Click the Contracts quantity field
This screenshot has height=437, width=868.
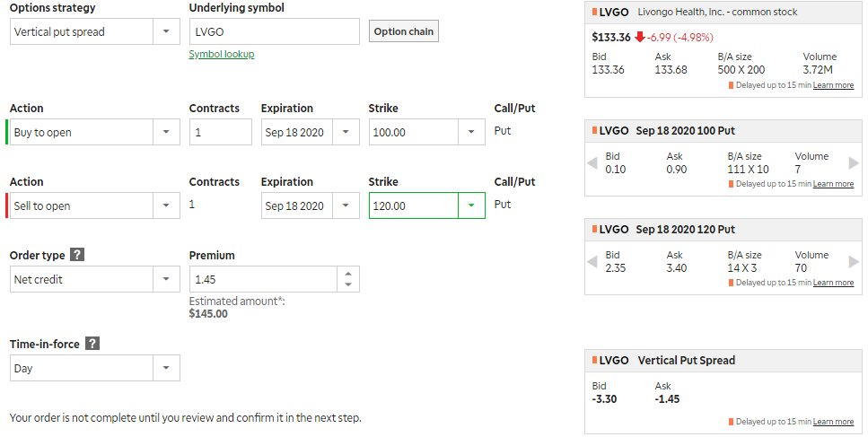point(220,132)
